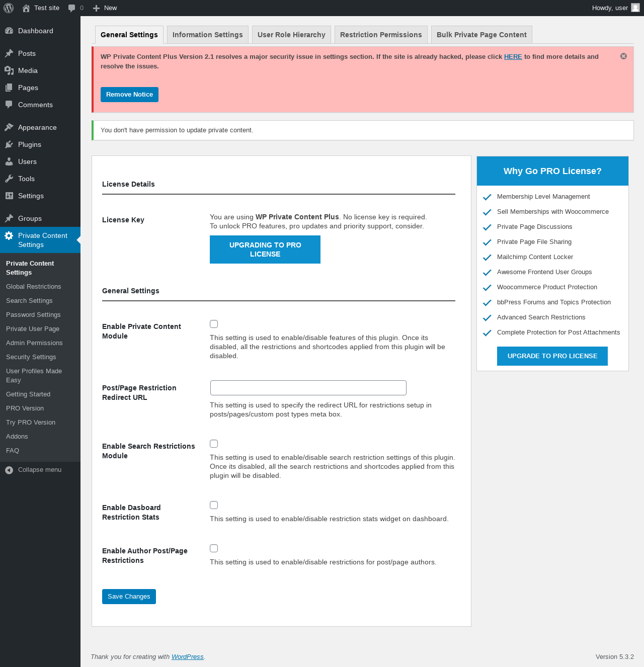Viewport: 644px width, 667px height.
Task: Click UPGRADE TO PRO LICENSE sidebar button
Action: 552,356
